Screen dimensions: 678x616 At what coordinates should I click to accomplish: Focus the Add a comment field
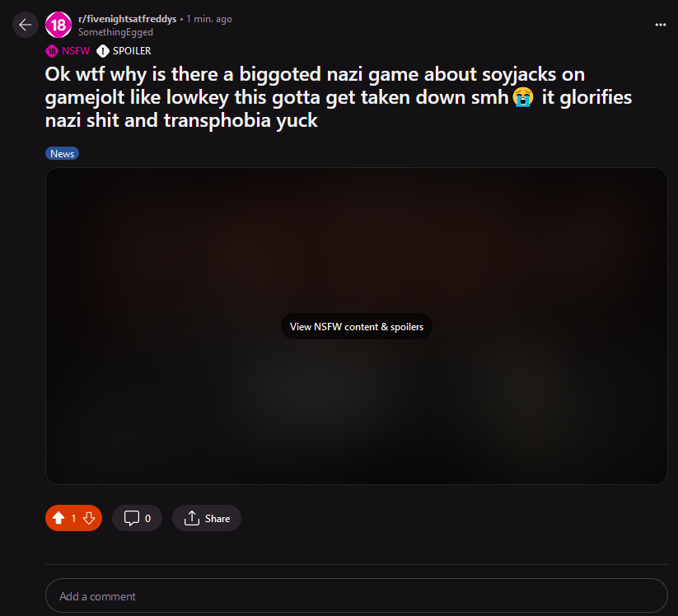356,595
